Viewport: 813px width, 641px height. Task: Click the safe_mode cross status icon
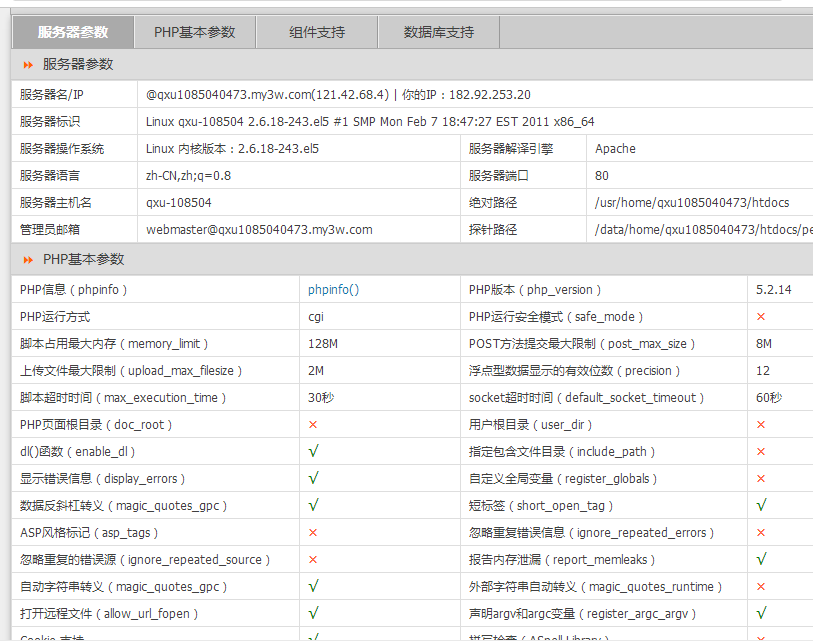pyautogui.click(x=761, y=317)
